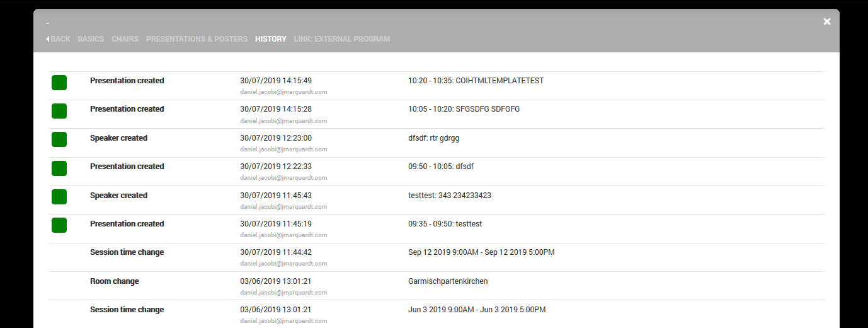
Task: Select 'Speaker created' label for rtr gdrgg row
Action: (x=118, y=138)
